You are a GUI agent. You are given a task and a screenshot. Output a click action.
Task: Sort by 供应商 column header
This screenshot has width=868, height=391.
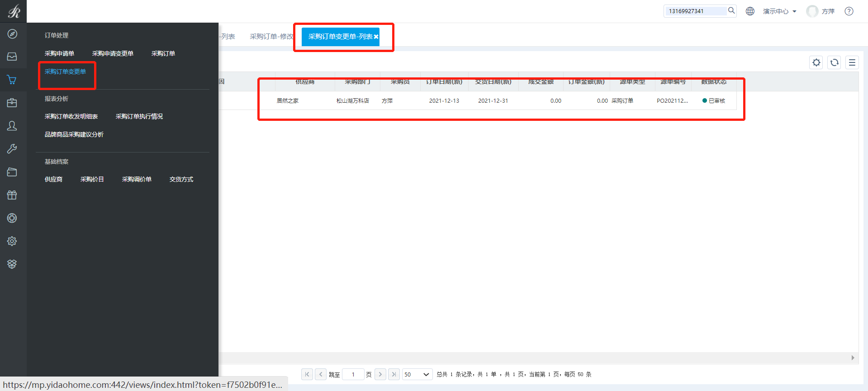point(305,82)
